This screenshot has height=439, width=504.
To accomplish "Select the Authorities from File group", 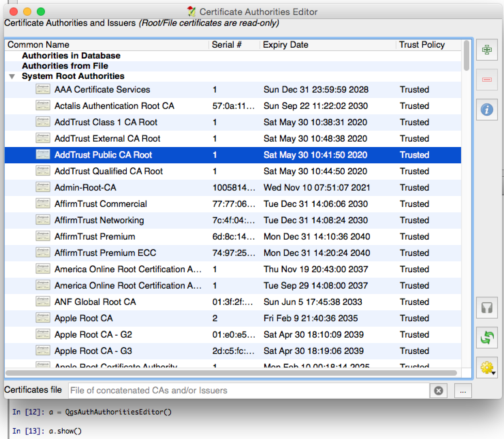I will coord(65,66).
